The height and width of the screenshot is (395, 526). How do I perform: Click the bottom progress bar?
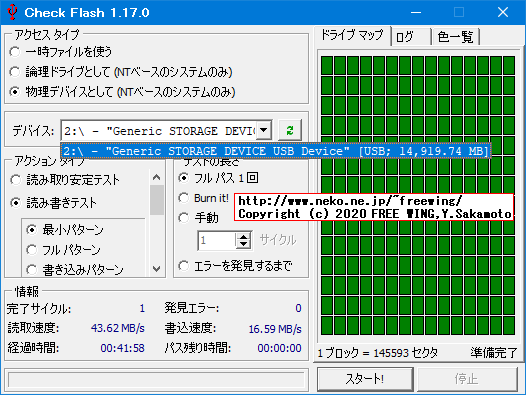coord(156,380)
